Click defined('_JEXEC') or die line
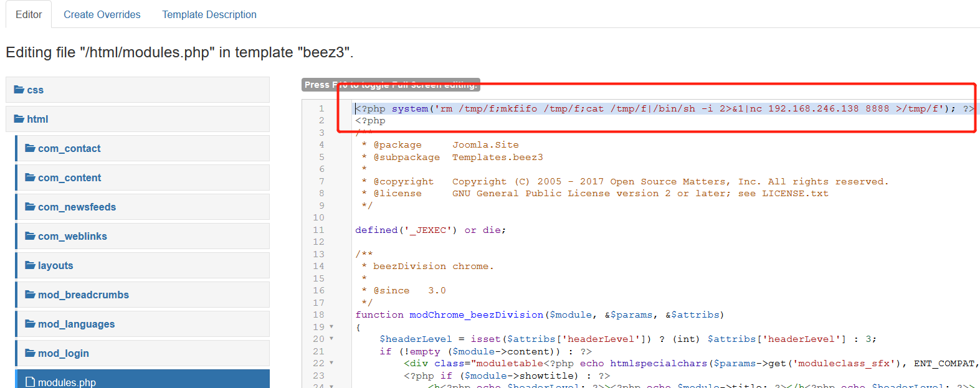This screenshot has width=980, height=388. pyautogui.click(x=431, y=230)
